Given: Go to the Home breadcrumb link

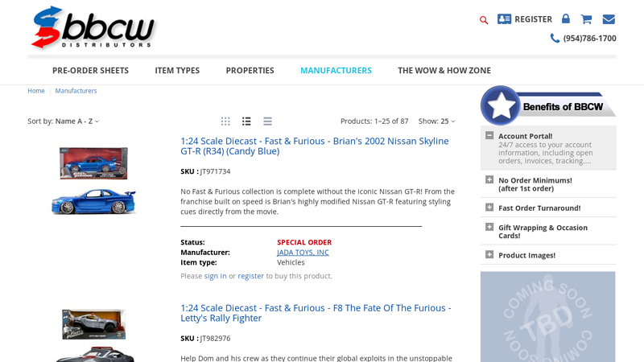Looking at the screenshot, I should [36, 91].
